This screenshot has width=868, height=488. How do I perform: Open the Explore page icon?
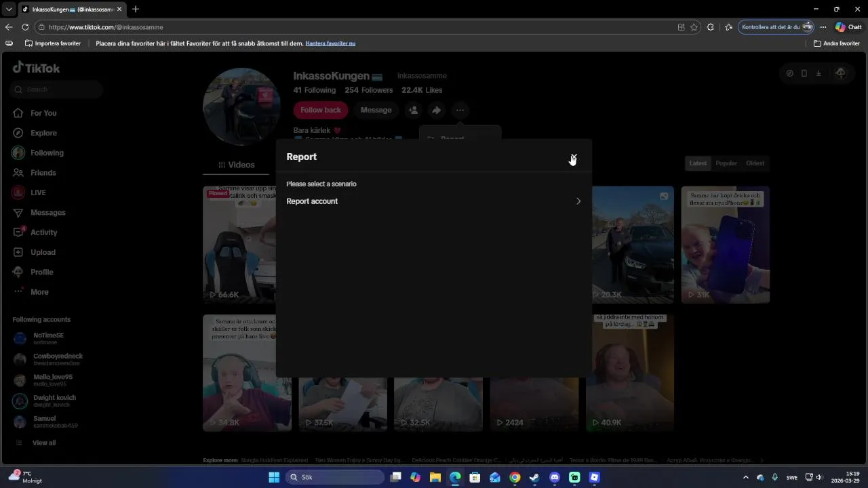[x=18, y=133]
